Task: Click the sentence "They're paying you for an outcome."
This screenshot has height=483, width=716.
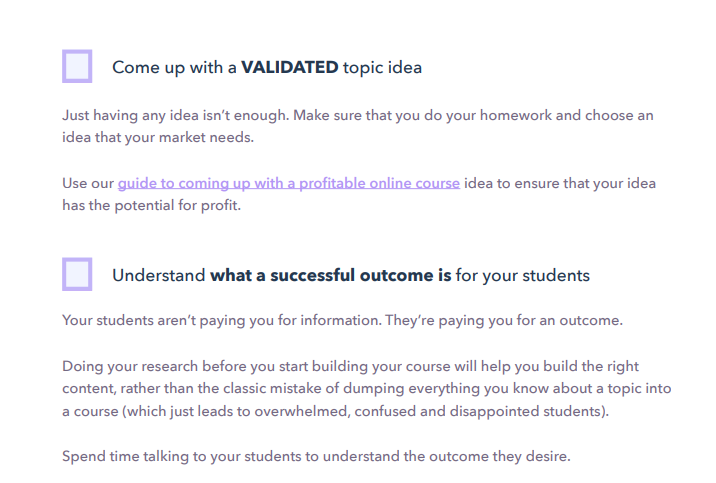Action: click(x=504, y=320)
